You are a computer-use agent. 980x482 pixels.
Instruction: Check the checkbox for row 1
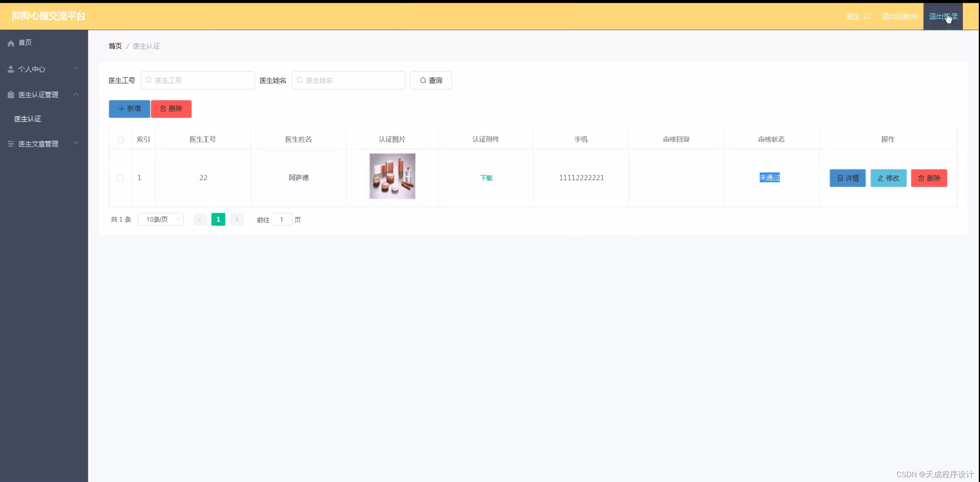pyautogui.click(x=120, y=178)
